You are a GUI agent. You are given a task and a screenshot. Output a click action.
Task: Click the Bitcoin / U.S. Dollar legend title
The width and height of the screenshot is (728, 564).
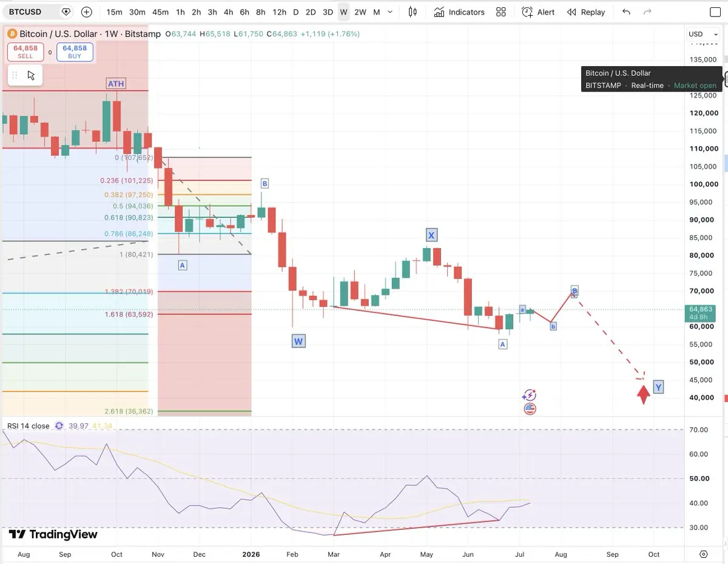(x=58, y=34)
